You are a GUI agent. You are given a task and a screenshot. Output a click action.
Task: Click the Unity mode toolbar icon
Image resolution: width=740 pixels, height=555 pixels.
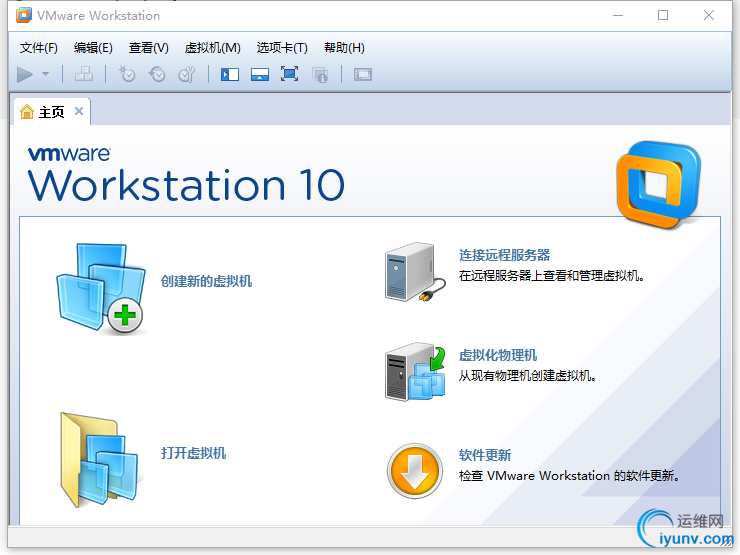point(320,75)
